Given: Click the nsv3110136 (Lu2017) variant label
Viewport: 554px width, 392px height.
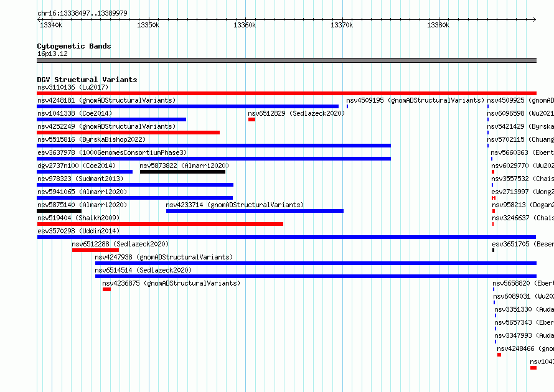Looking at the screenshot, I should pyautogui.click(x=73, y=87).
